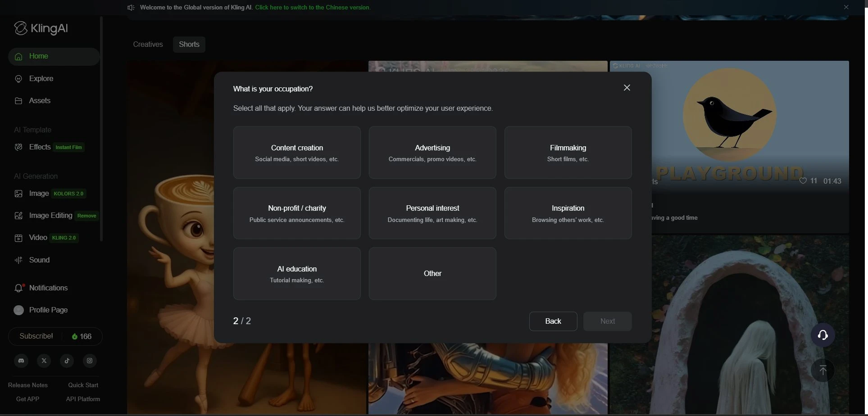Select the Content creation occupation
The image size is (868, 416).
[x=297, y=153]
